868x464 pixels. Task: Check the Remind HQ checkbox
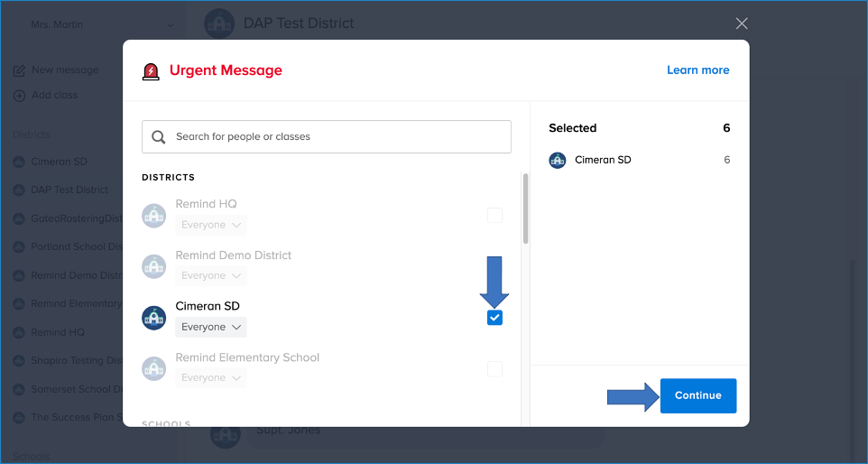point(494,216)
